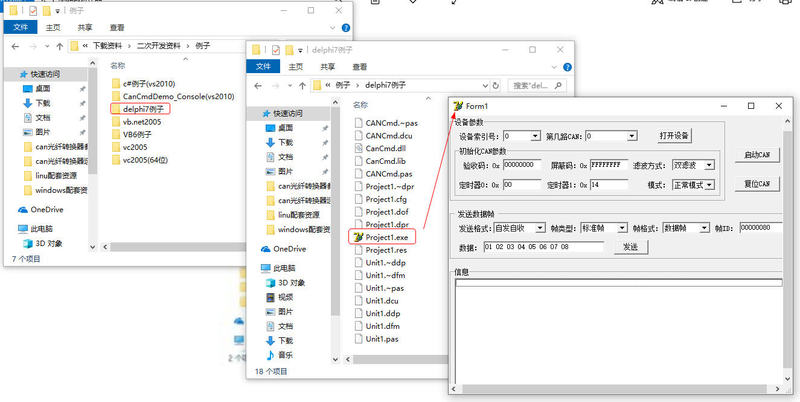Screen dimensions: 800x402
Task: Expand the ribbon in delphi7例子 window
Action: pos(555,67)
